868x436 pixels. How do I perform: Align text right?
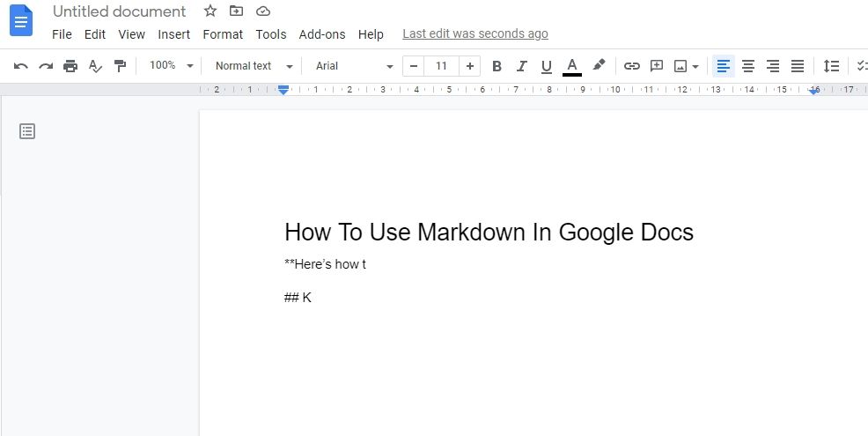773,66
